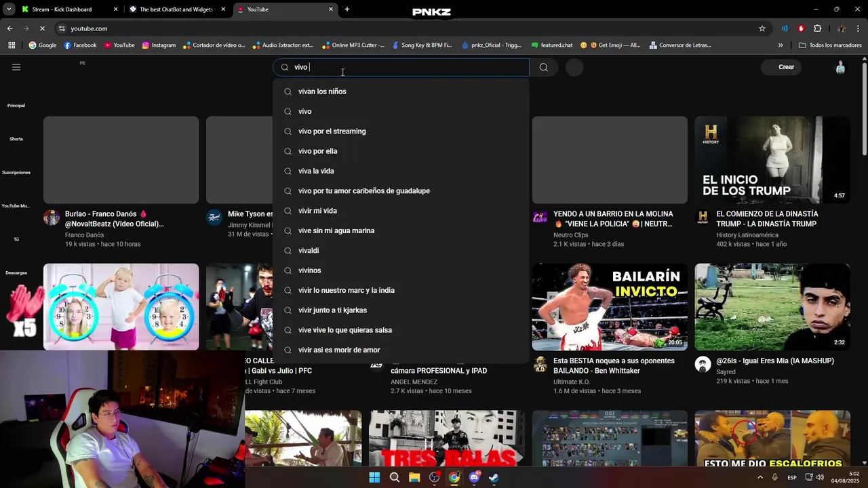
Task: Choose "vivo por tu amor caribeños de guadalupe"
Action: click(x=401, y=191)
